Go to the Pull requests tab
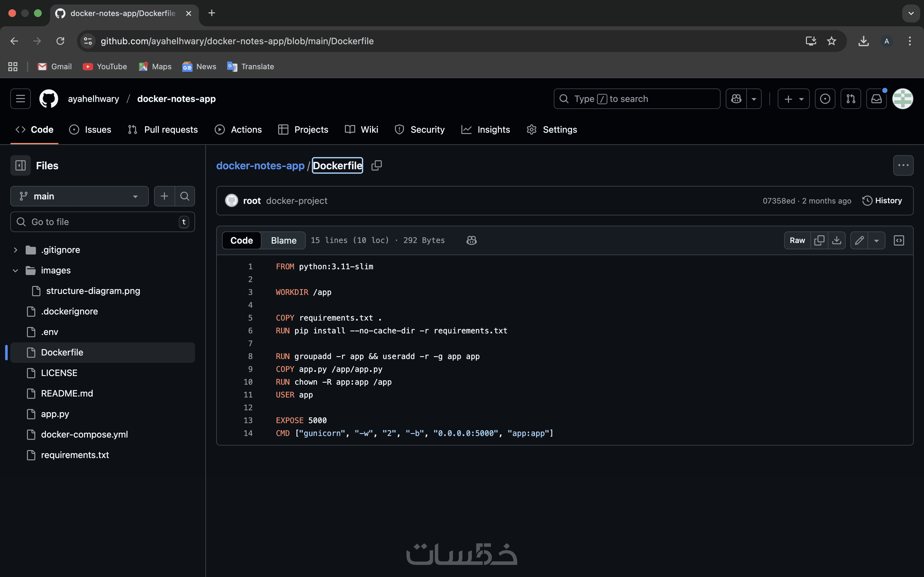 pyautogui.click(x=163, y=130)
